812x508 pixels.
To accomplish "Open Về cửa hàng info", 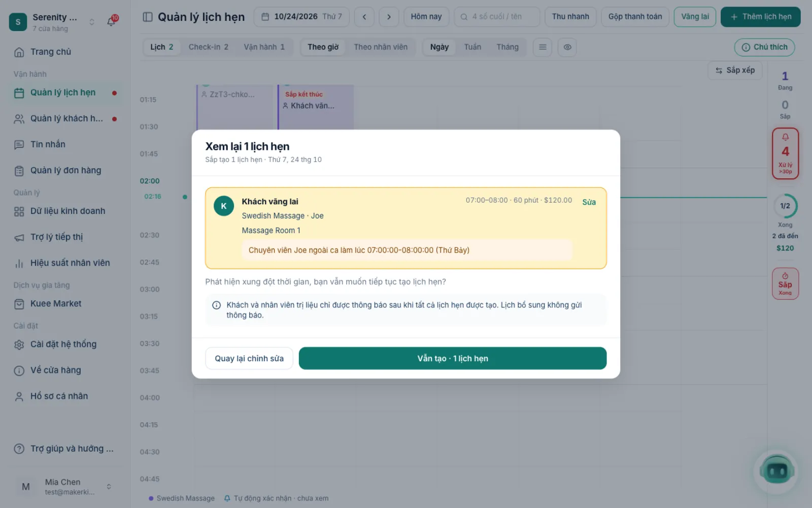I will click(65, 370).
